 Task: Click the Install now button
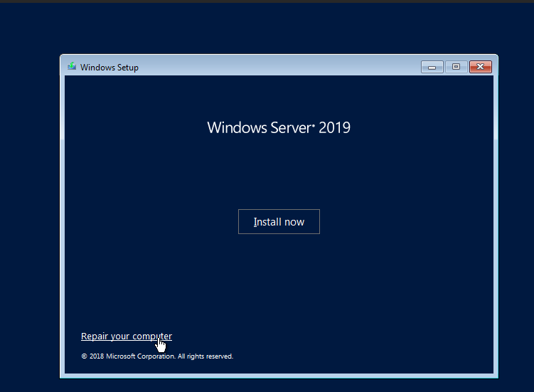(x=279, y=222)
